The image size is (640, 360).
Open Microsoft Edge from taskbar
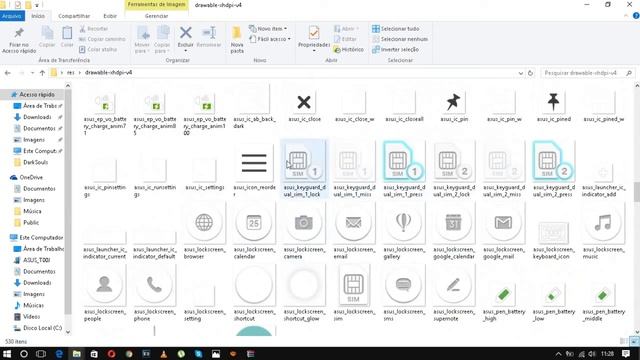tap(59, 353)
